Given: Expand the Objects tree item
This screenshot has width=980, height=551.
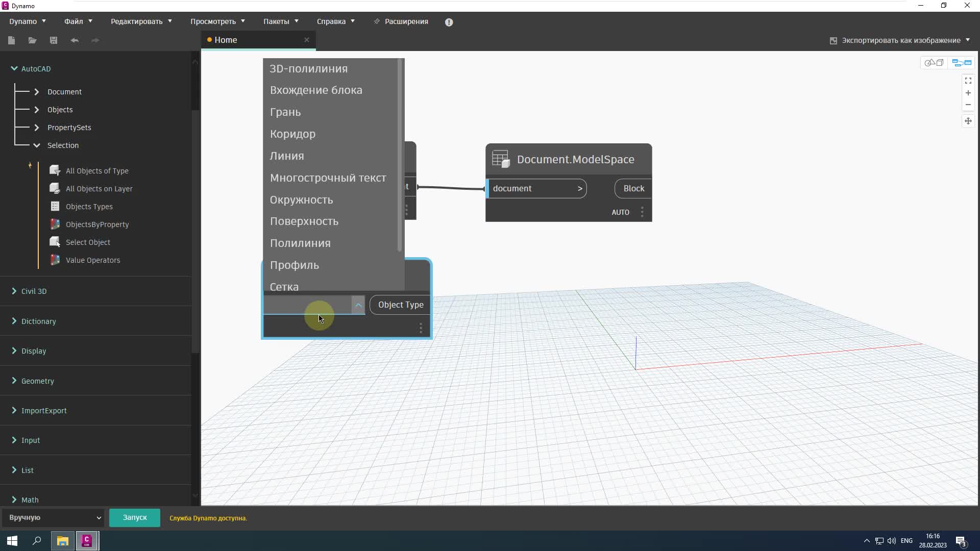Looking at the screenshot, I should 37,110.
